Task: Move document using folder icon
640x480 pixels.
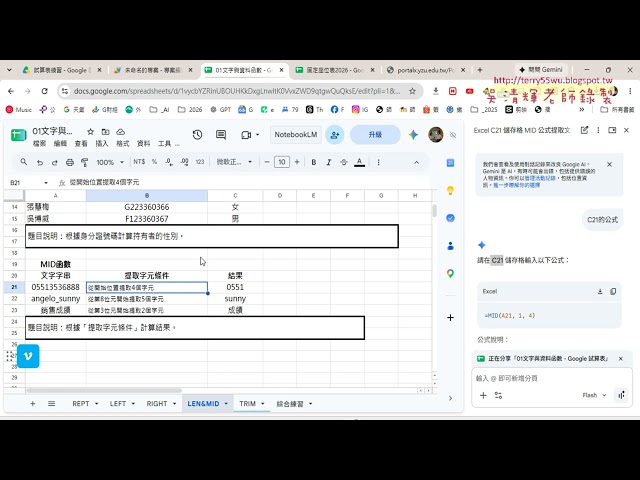Action: pyautogui.click(x=105, y=131)
